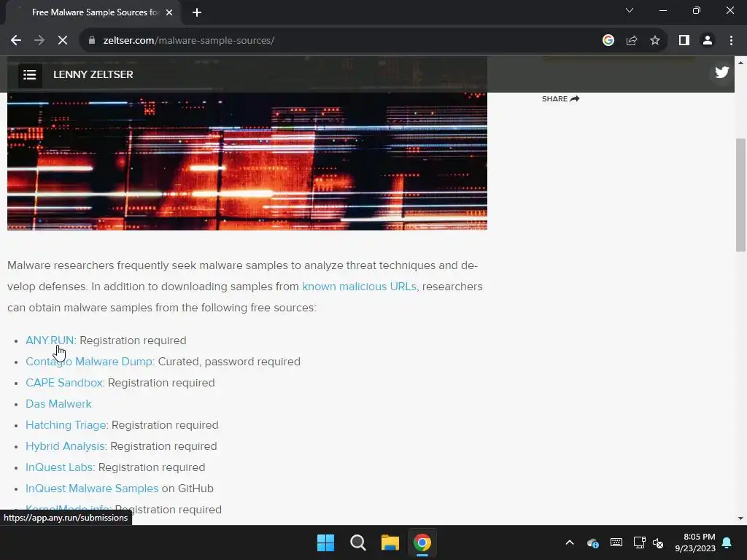Click the Twitter bird icon
This screenshot has height=560, width=747.
721,72
